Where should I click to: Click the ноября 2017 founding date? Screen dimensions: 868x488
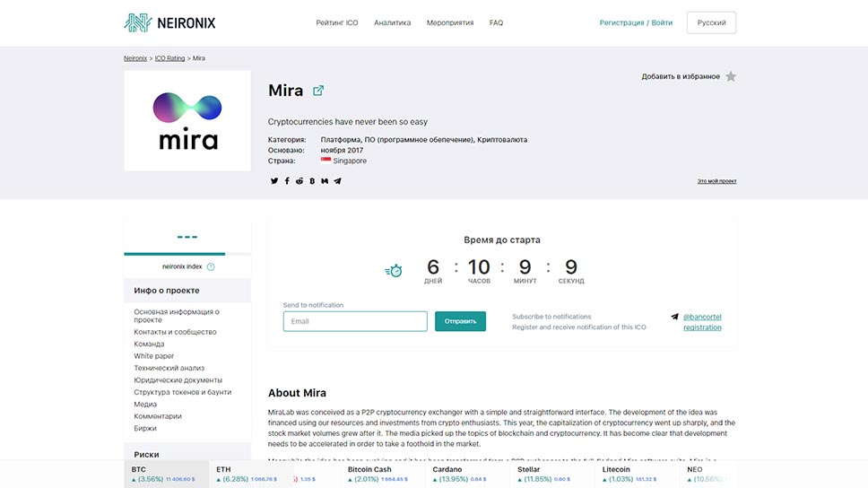343,150
